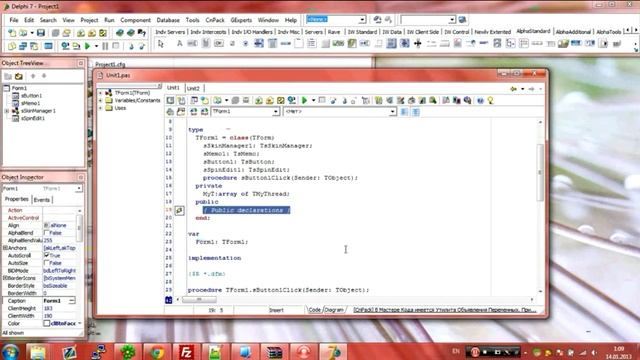Expand the Anchors property
Screen dimensions: 640x360
coord(5,248)
